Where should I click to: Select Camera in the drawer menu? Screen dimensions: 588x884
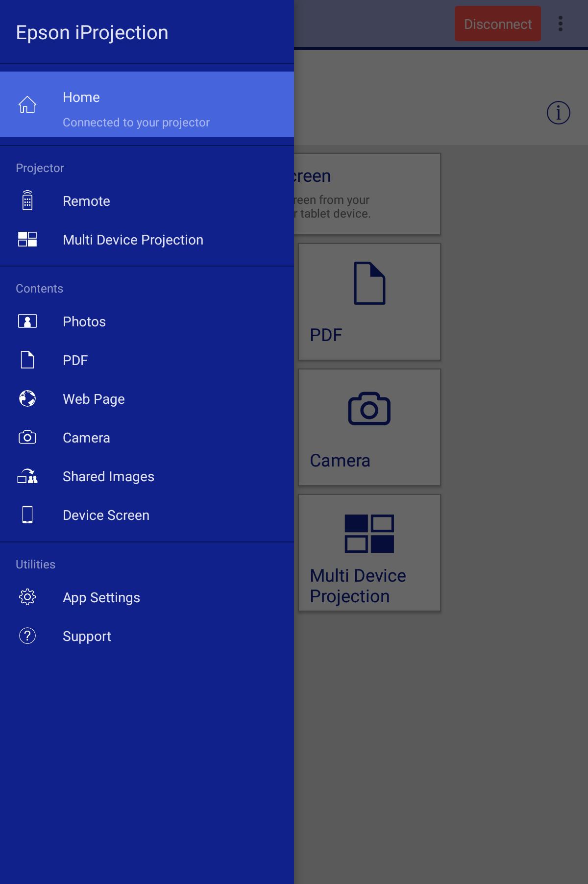point(147,438)
